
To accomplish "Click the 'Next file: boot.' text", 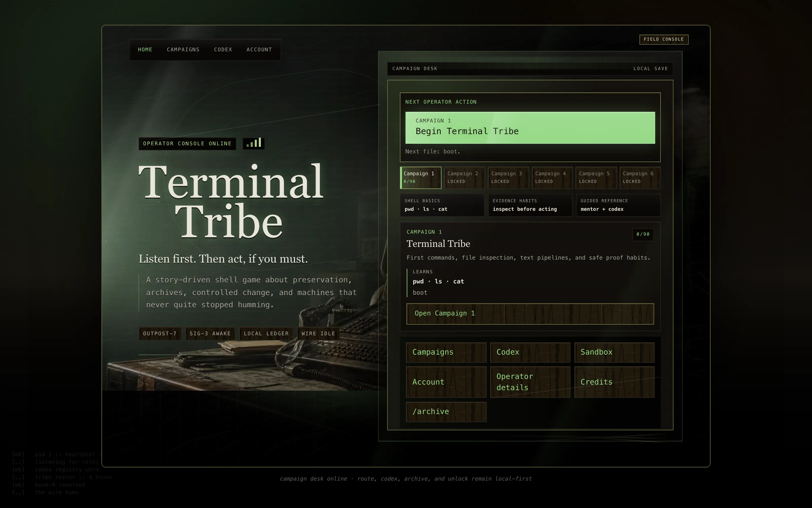I will (432, 152).
